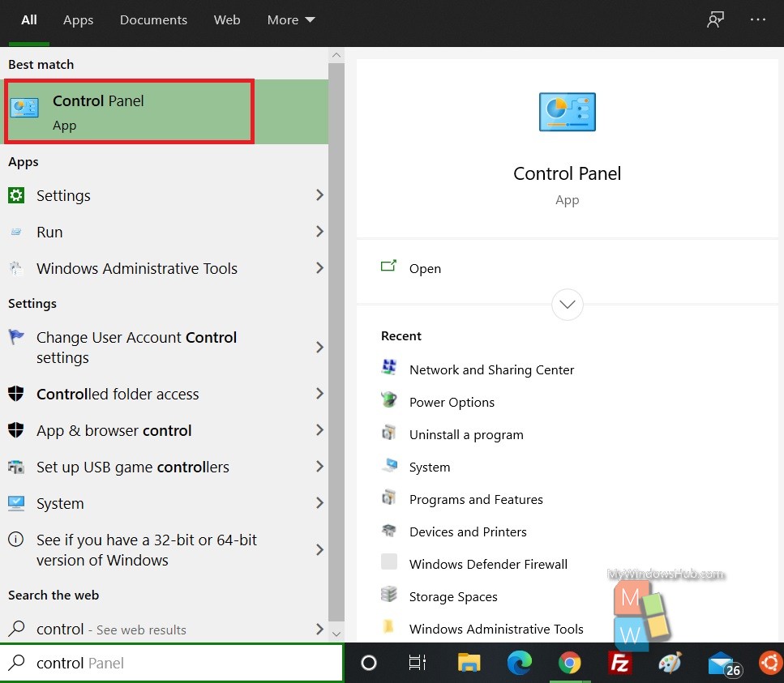Expand the Set up USB game controllers arrow

(x=319, y=467)
